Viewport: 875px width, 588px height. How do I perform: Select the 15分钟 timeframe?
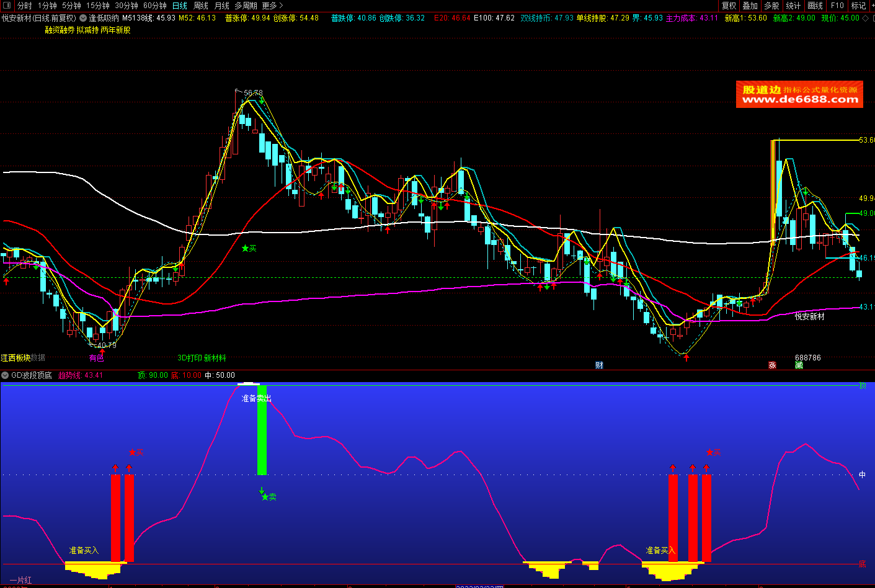pos(97,6)
